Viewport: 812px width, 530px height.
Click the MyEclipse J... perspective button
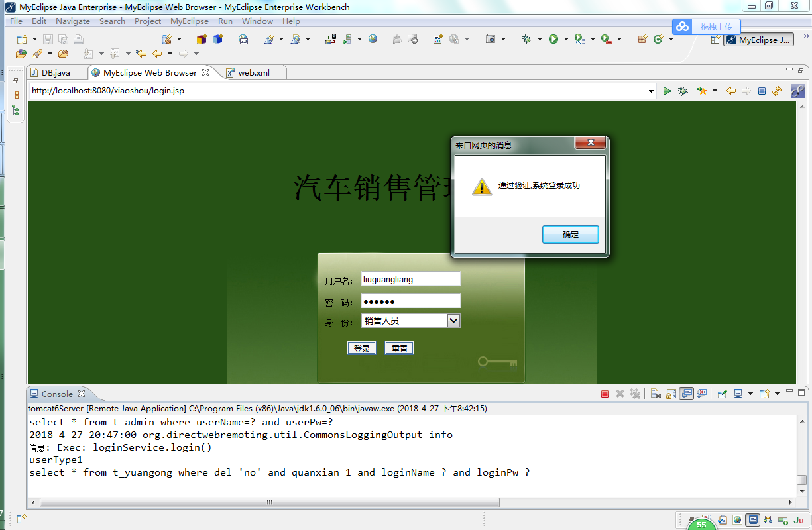pos(758,40)
